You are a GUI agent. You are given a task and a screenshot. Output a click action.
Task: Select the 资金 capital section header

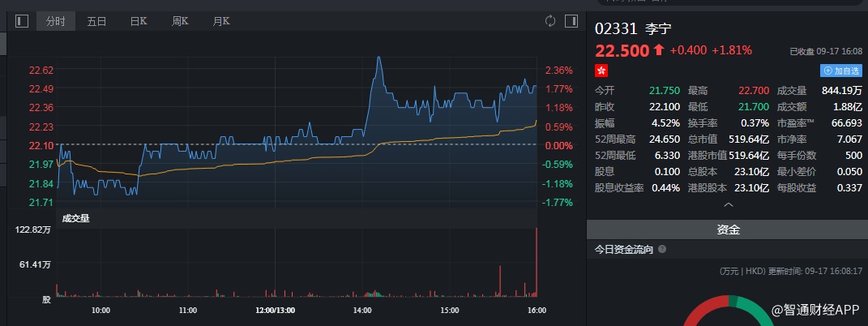727,230
